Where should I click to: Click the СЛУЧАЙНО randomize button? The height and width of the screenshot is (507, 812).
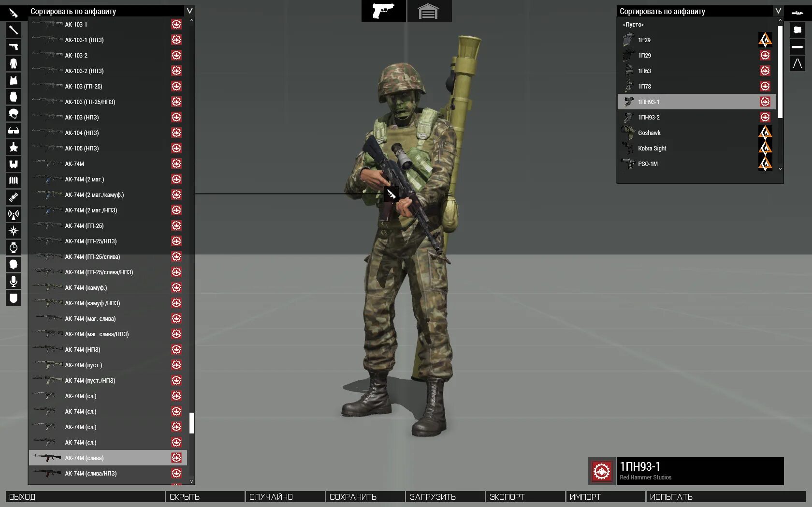click(285, 497)
